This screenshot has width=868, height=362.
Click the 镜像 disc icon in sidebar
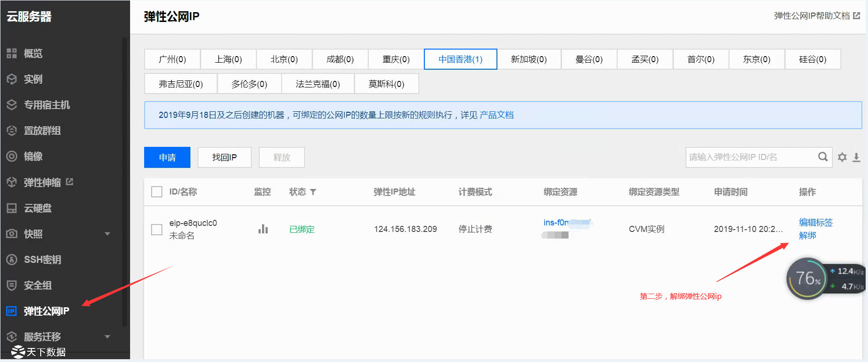click(12, 156)
